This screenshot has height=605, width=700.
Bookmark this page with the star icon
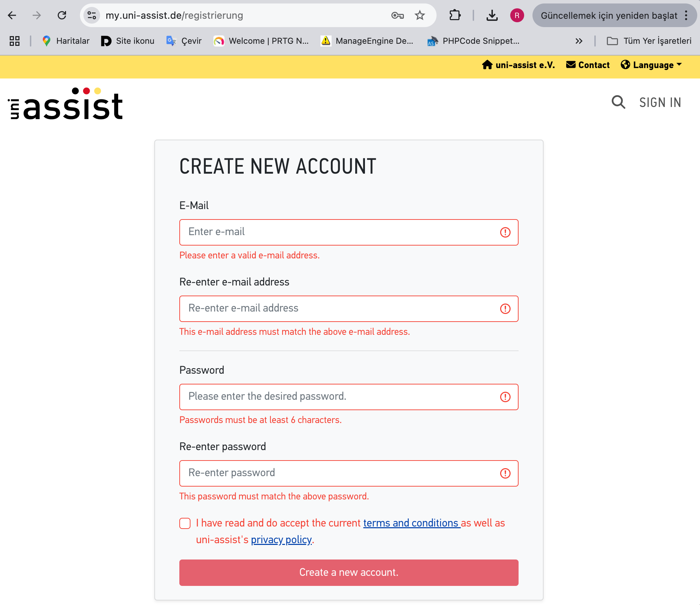coord(420,15)
